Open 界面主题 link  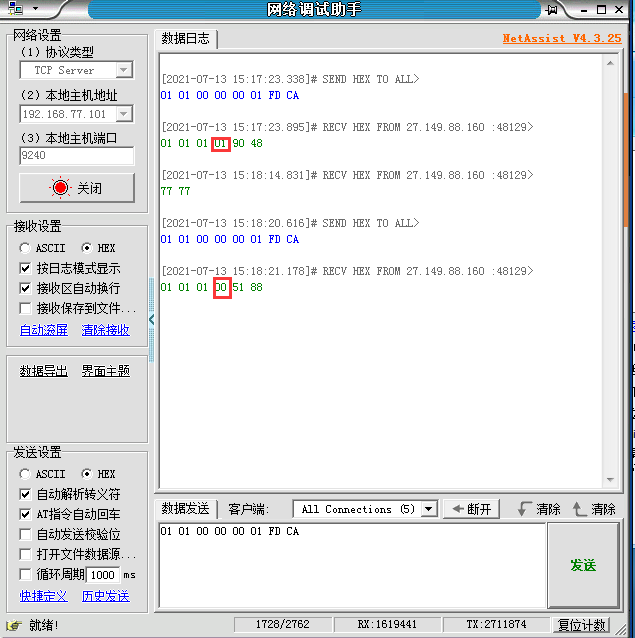(106, 371)
